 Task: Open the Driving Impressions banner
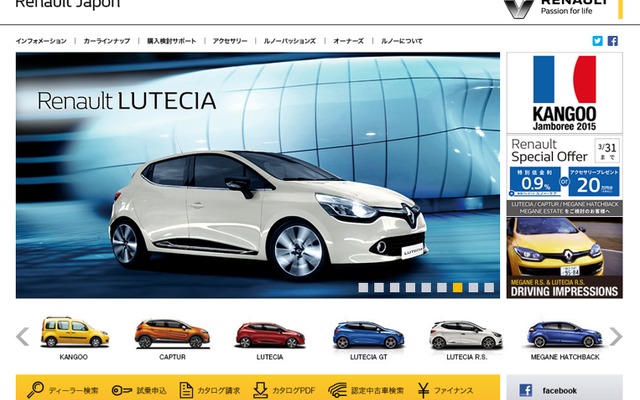click(564, 258)
